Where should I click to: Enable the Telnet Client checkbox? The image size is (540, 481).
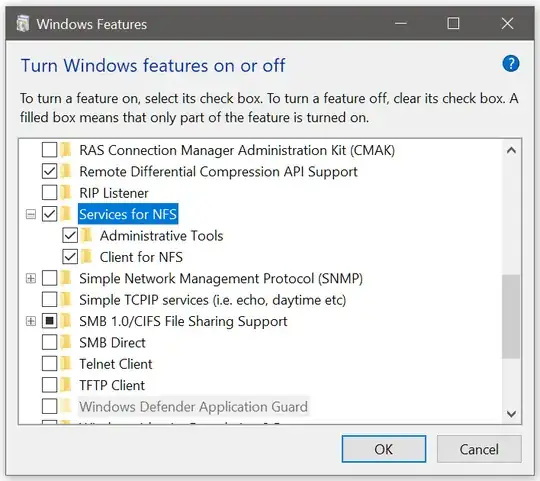point(50,364)
